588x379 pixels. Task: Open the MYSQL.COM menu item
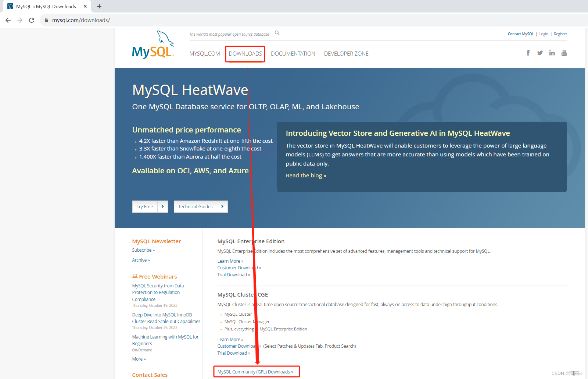pyautogui.click(x=205, y=54)
